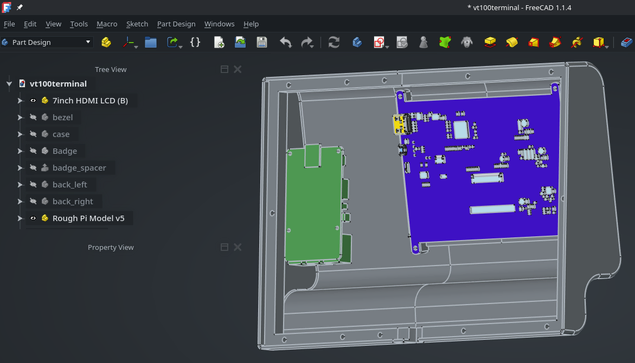This screenshot has height=363, width=635.
Task: Open the Sketch menu
Action: click(137, 24)
